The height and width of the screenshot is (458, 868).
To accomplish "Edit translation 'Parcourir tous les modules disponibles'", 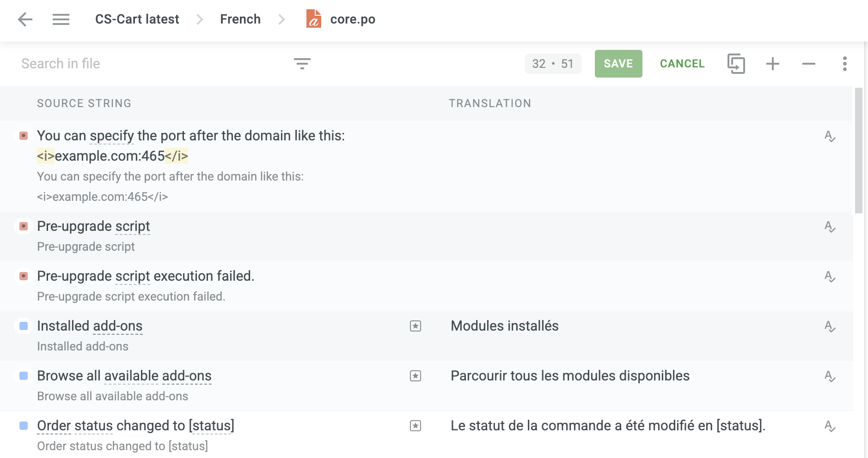I will coord(570,376).
